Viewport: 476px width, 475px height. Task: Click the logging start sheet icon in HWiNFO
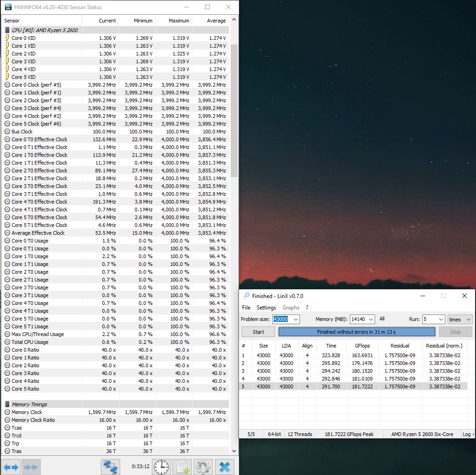pyautogui.click(x=183, y=467)
